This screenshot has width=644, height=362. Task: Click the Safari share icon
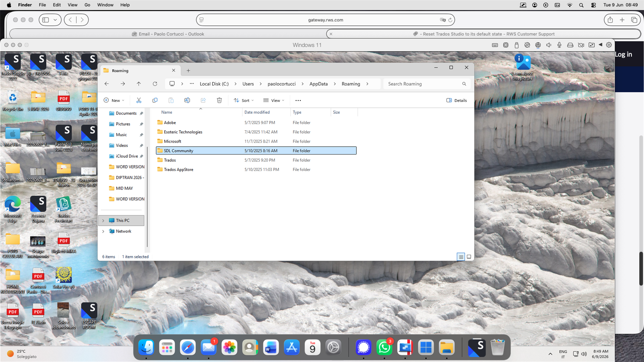[x=610, y=20]
